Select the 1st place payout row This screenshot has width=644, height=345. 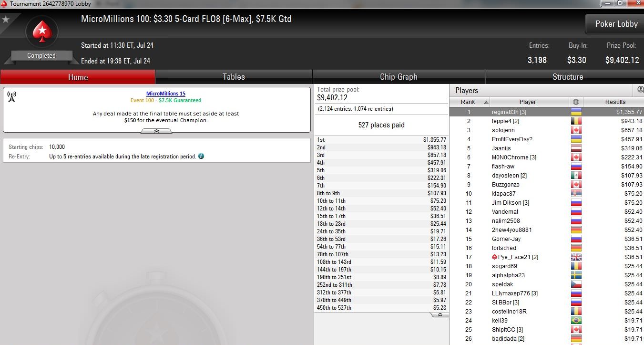click(381, 140)
